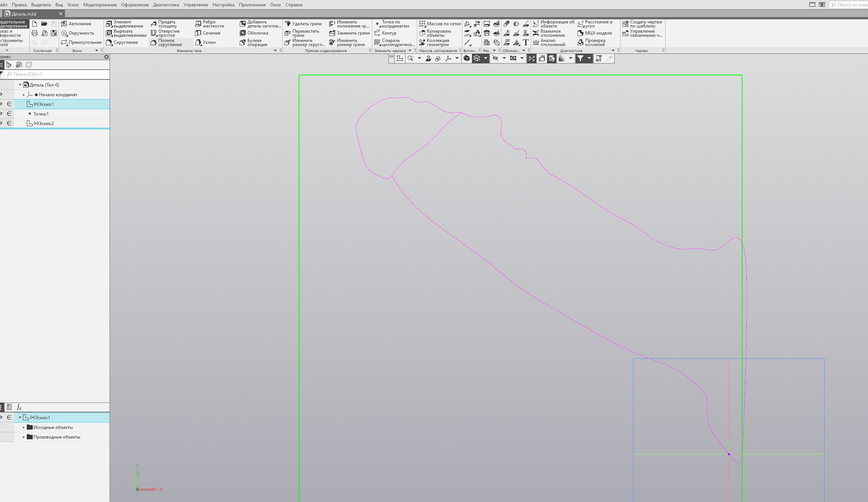Viewport: 868px width, 502px height.
Task: Toggle visibility eye of Эскиз:1
Action: click(x=1, y=104)
